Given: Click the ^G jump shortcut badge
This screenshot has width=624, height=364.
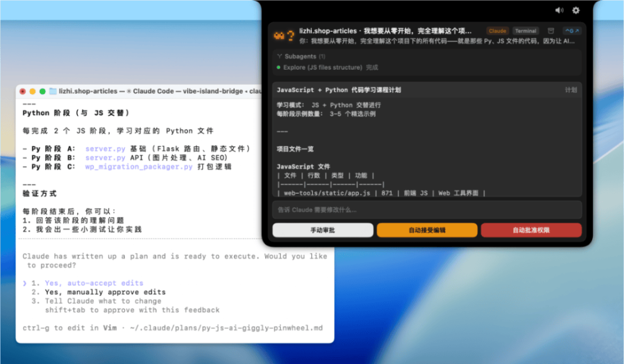Looking at the screenshot, I should click(x=572, y=31).
